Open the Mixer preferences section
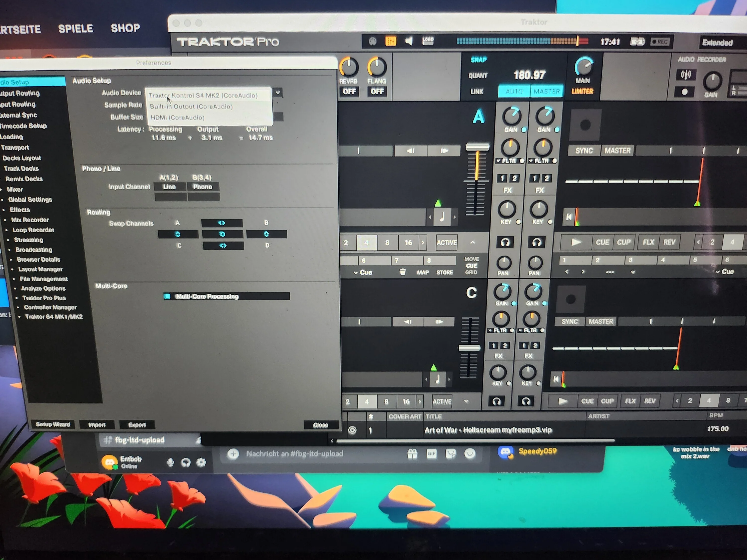Viewport: 747px width, 560px height. (x=15, y=189)
